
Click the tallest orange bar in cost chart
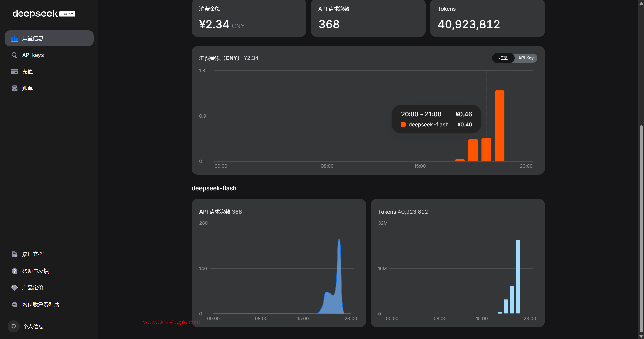[x=500, y=126]
